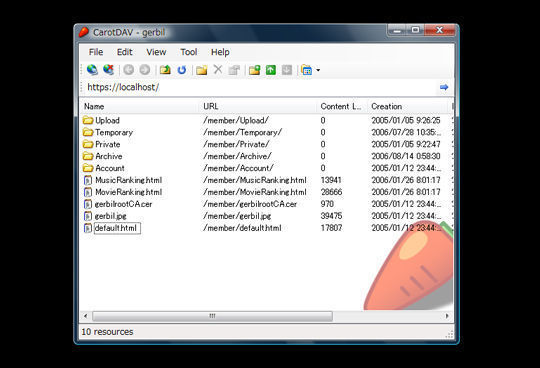Select the gerbil.jpg file name
This screenshot has width=540, height=368.
[x=111, y=216]
